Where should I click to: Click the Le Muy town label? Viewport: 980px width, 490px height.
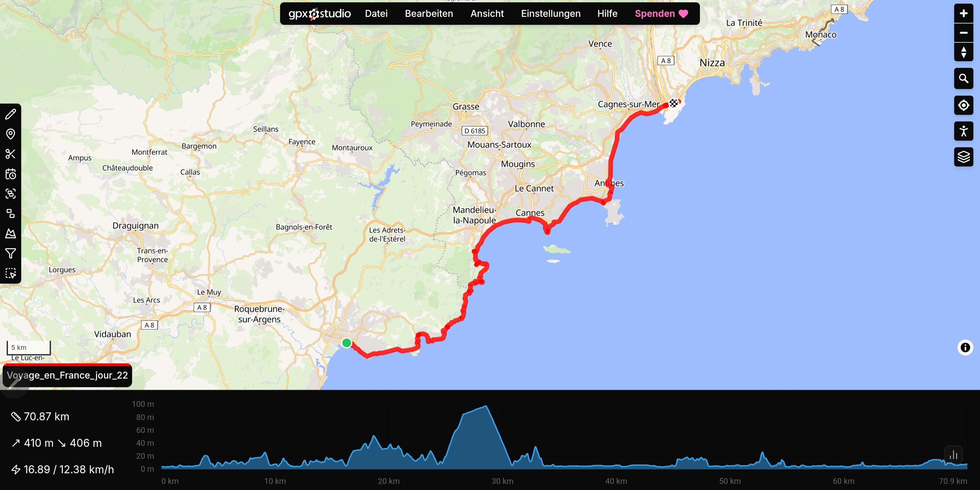tap(209, 292)
